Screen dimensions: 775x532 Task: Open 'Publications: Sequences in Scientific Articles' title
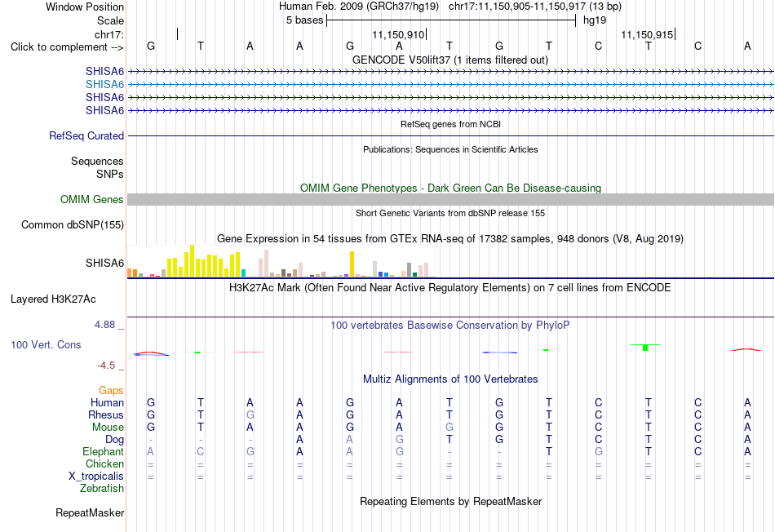450,149
